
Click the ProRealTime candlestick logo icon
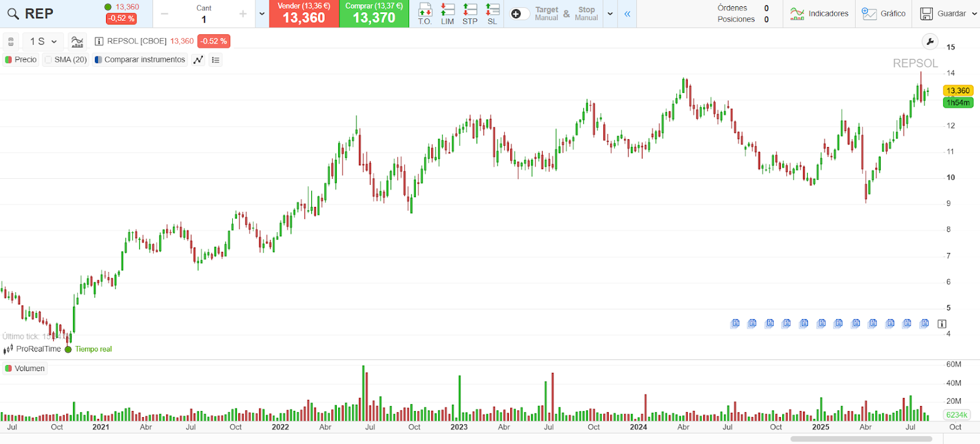point(8,349)
